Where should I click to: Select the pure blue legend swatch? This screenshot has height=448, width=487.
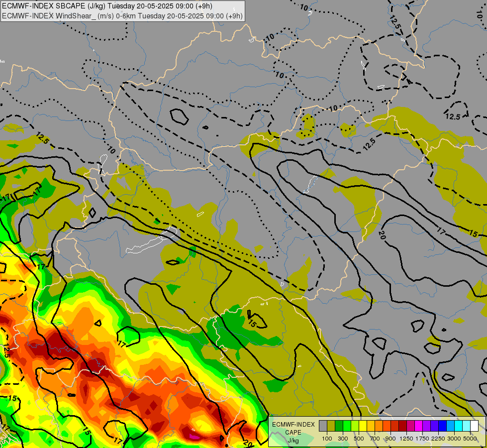tap(443, 426)
